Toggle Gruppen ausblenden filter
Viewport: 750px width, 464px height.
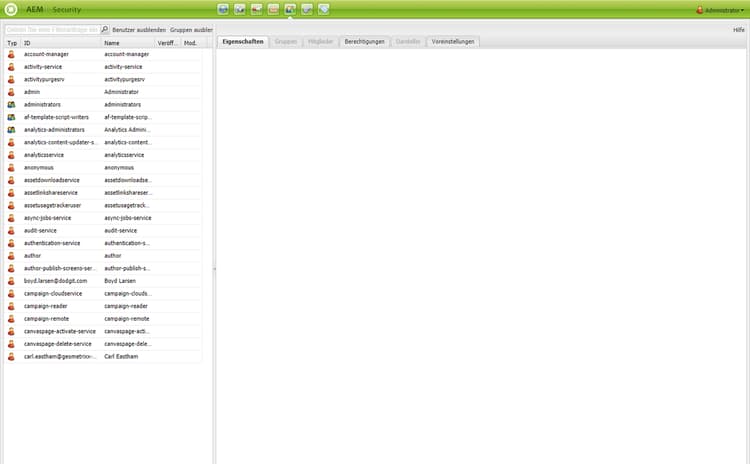pos(191,30)
